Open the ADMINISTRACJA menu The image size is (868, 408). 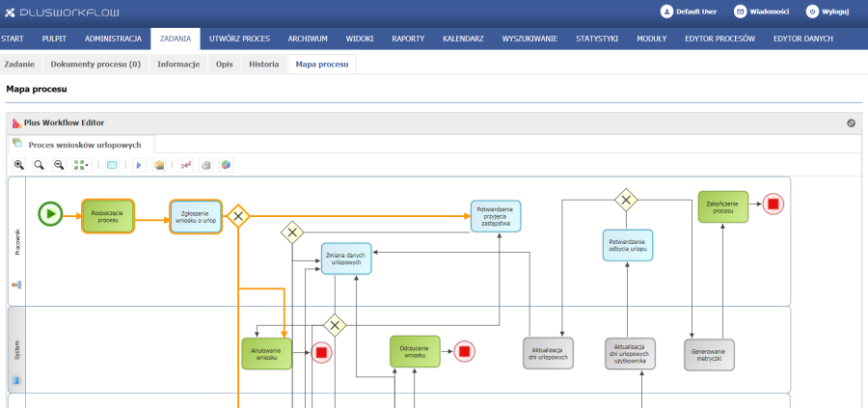point(113,39)
